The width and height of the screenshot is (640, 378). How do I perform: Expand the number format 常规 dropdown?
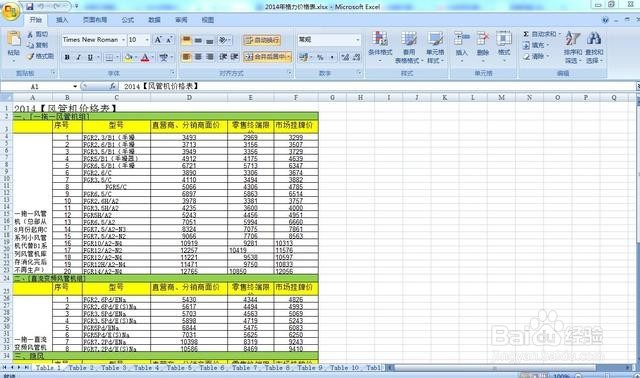358,40
